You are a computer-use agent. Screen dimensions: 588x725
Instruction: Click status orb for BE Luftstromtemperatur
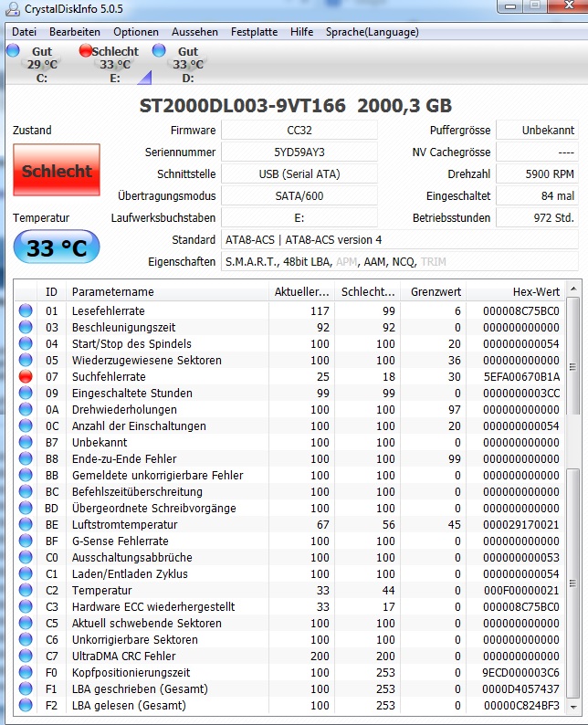[26, 524]
